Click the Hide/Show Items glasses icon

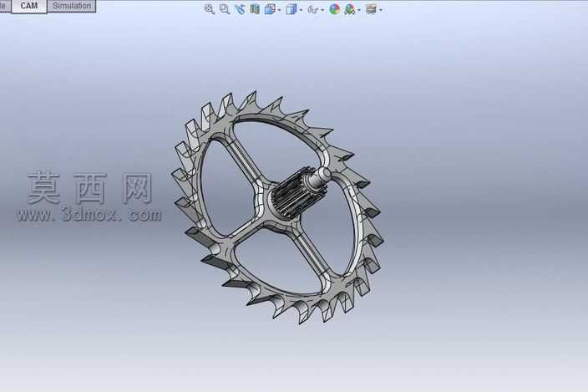tap(312, 9)
